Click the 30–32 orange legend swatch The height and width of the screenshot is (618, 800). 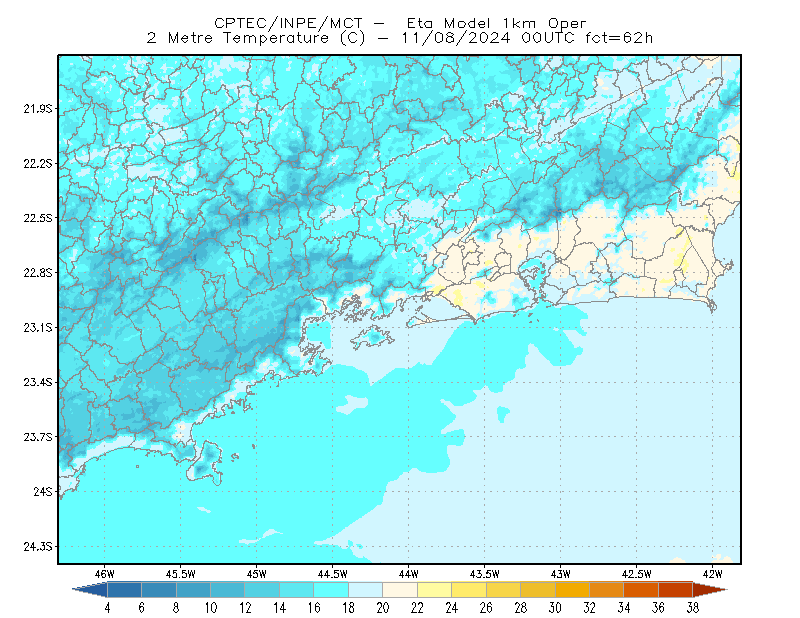tap(572, 590)
